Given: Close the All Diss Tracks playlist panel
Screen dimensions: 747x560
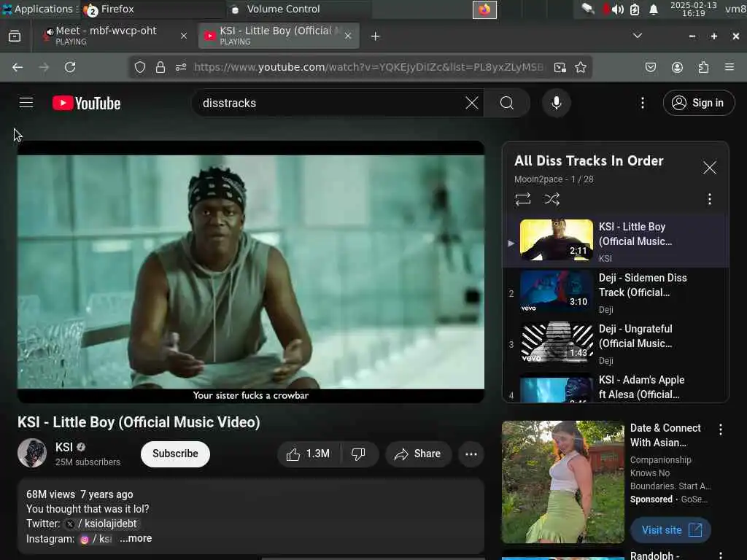Looking at the screenshot, I should coord(709,168).
